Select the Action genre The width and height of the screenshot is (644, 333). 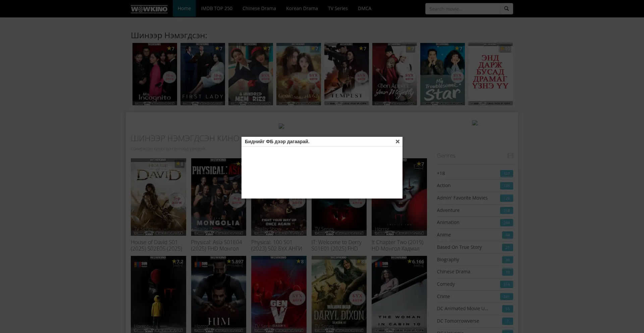click(443, 185)
